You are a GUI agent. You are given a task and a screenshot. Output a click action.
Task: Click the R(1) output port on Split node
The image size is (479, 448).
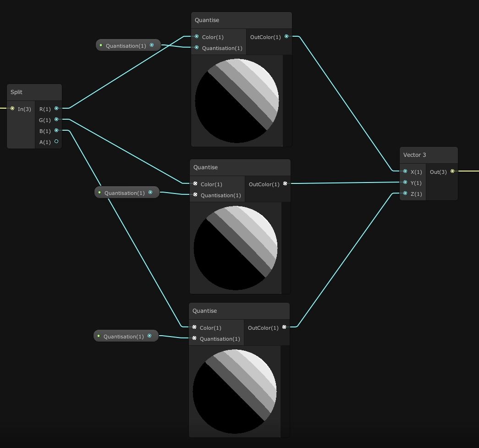(56, 109)
